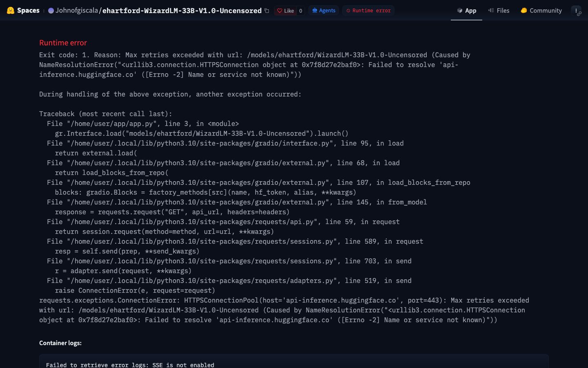
Task: Click the external.py line 107 traceback entry
Action: tap(258, 182)
